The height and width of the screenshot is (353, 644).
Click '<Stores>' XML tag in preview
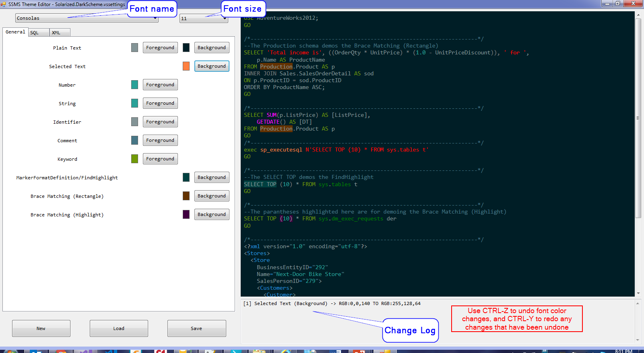click(x=257, y=253)
